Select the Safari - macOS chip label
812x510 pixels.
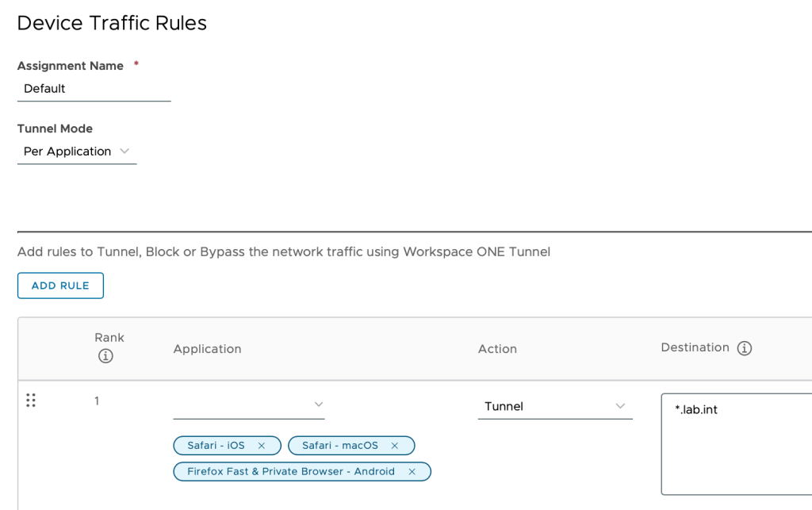click(x=339, y=446)
